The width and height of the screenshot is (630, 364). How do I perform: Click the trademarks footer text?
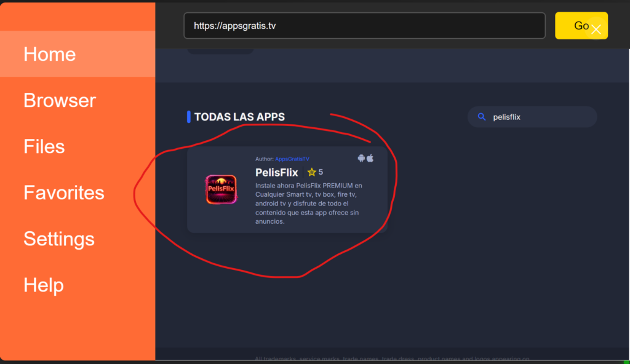392,358
